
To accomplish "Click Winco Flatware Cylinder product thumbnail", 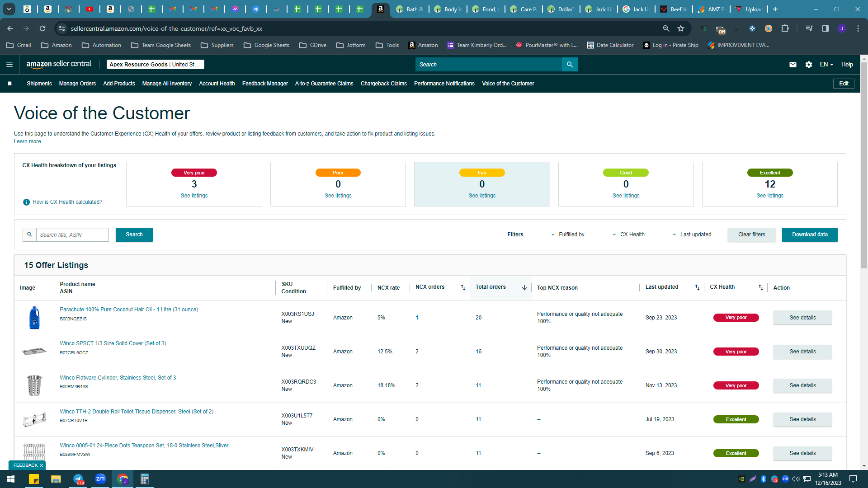I will pos(34,385).
